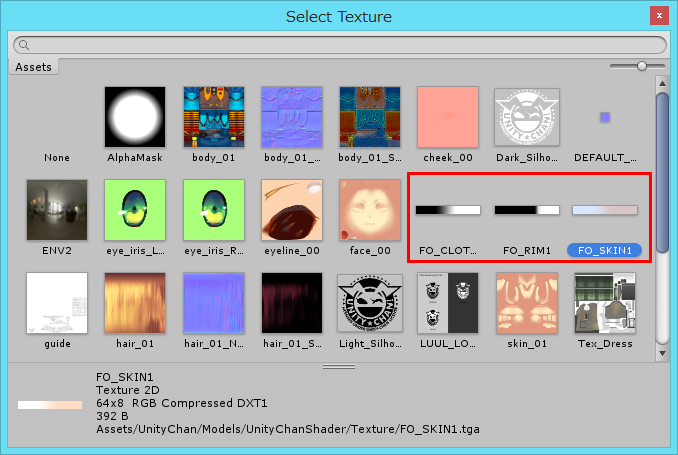Click the thumbnail size slider handle
The width and height of the screenshot is (678, 455).
[x=642, y=66]
